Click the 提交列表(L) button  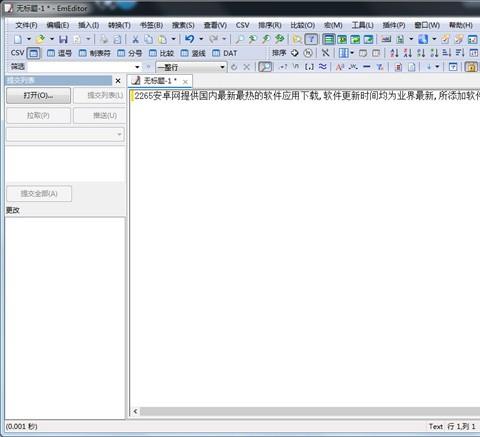tap(99, 96)
